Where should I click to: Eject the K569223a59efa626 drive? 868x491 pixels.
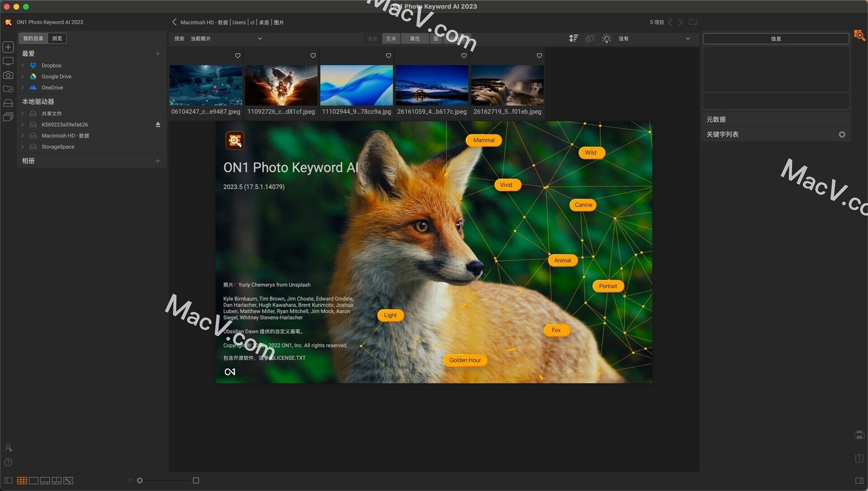pyautogui.click(x=158, y=124)
